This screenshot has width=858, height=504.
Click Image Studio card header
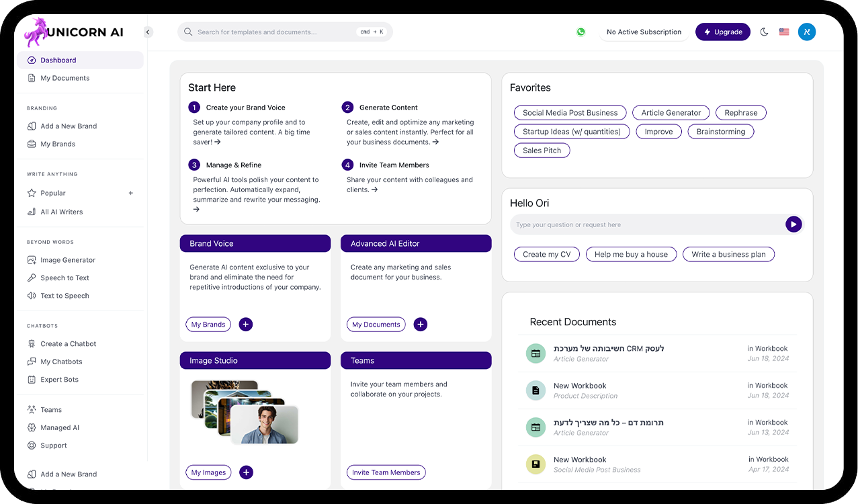point(255,361)
